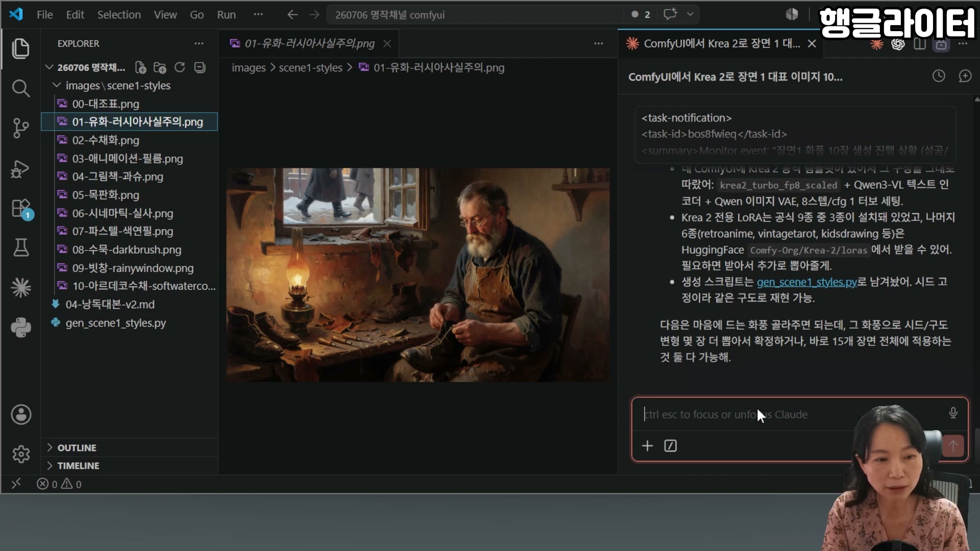Open the Go menu

pyautogui.click(x=197, y=15)
